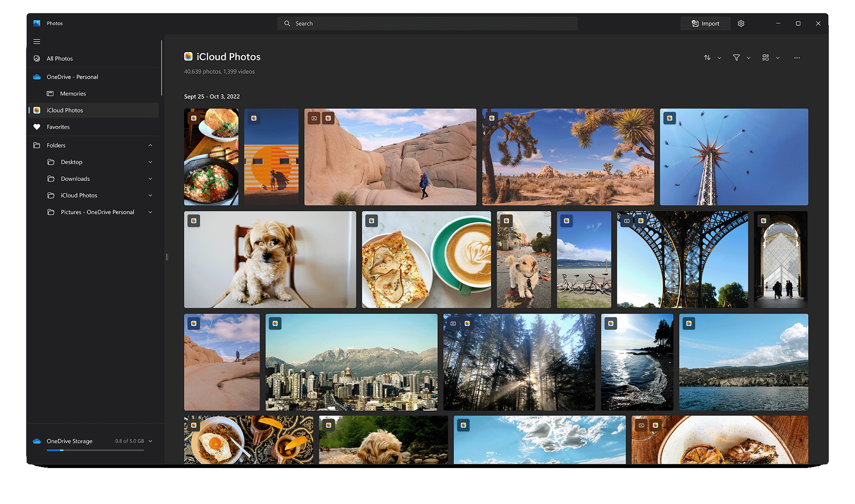Click the see-more ellipsis icon
This screenshot has width=855, height=504.
click(796, 58)
